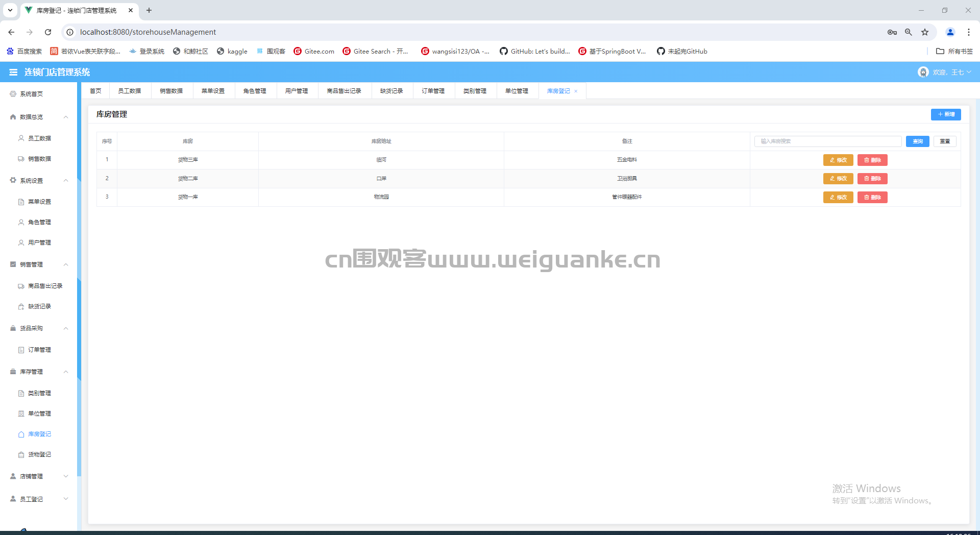Edit the 货物一库 row with 修改
Viewport: 980px width, 535px height.
(838, 197)
